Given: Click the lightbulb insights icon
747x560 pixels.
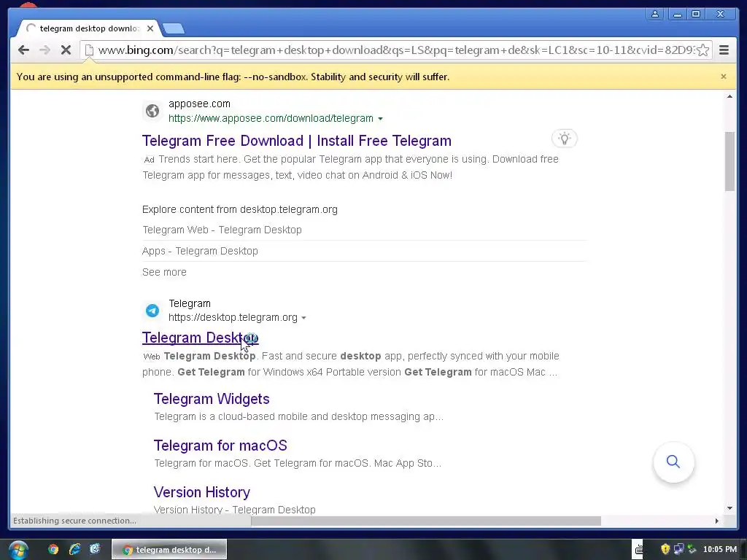Looking at the screenshot, I should pos(565,139).
